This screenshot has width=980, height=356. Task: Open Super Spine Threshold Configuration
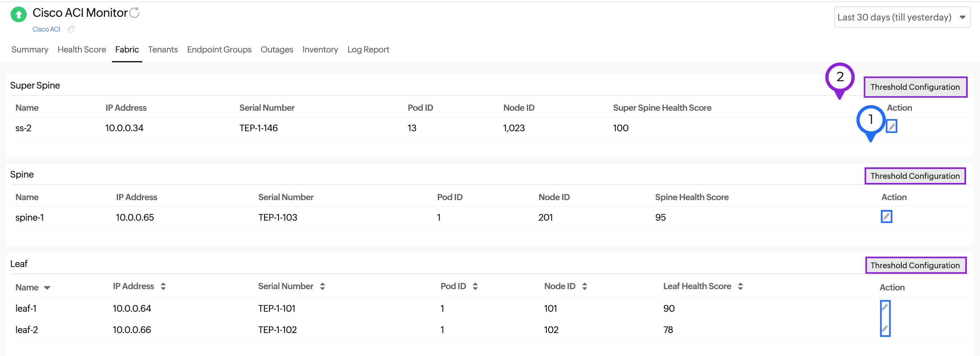coord(915,87)
